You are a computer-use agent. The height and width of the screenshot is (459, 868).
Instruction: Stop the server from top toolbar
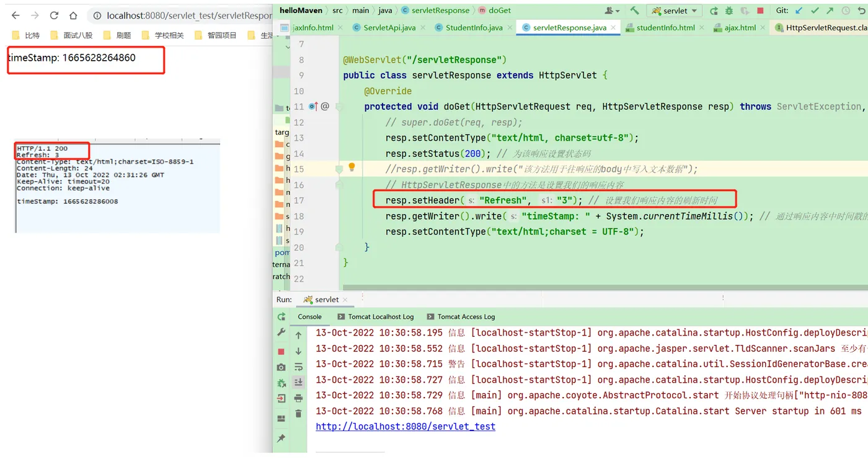click(760, 11)
